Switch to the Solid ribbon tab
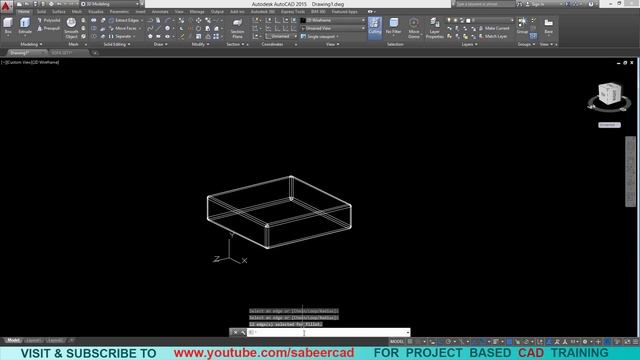Viewport: 640px width, 360px height. (x=42, y=12)
